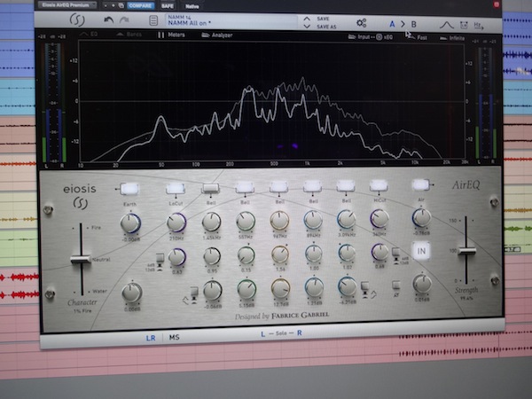This screenshot has width=532, height=399.
Task: Click the Eiosis logo in the plugin toolbar
Action: click(x=77, y=20)
